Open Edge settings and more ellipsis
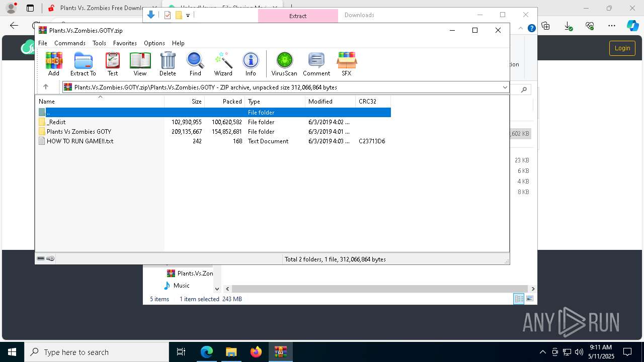The image size is (644, 362). pos(612,26)
